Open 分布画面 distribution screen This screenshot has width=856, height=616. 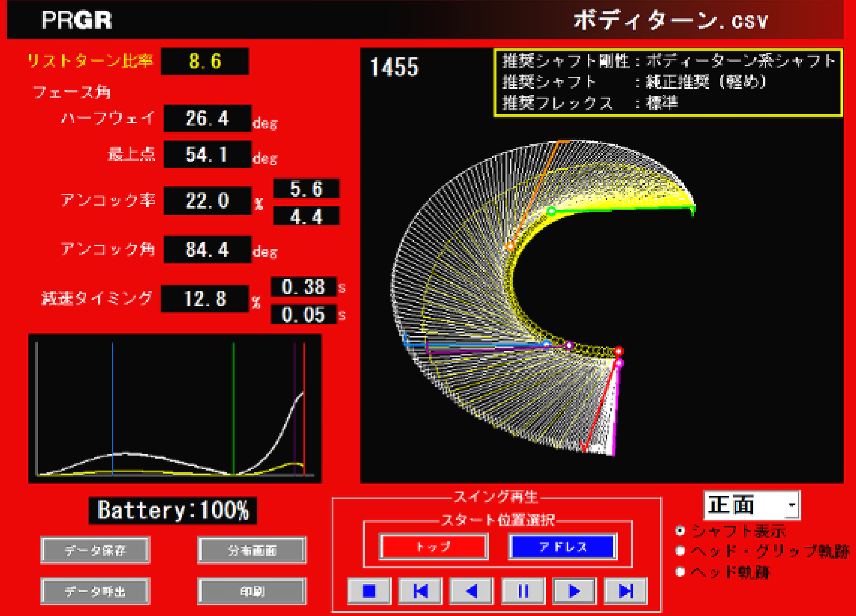pyautogui.click(x=252, y=550)
